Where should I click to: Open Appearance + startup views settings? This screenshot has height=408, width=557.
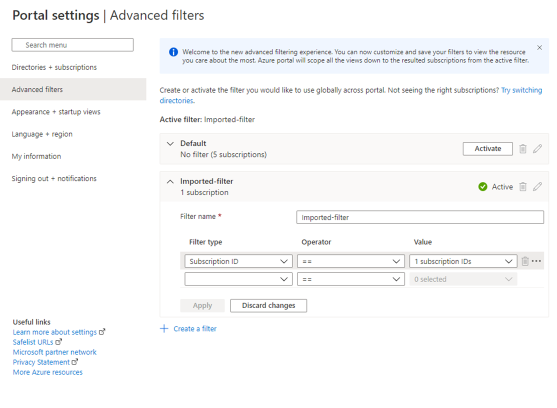click(x=56, y=112)
